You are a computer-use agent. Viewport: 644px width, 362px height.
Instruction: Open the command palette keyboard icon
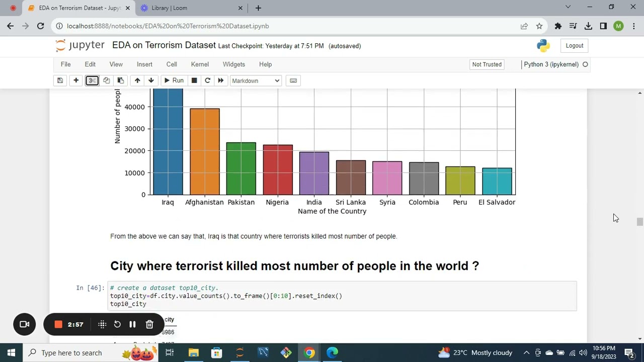tap(293, 80)
